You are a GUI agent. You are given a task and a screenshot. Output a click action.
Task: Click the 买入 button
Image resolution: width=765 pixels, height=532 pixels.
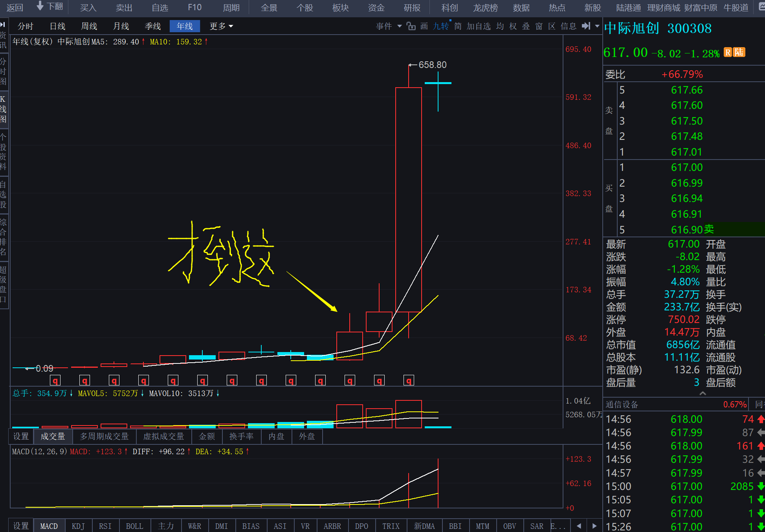tap(88, 7)
